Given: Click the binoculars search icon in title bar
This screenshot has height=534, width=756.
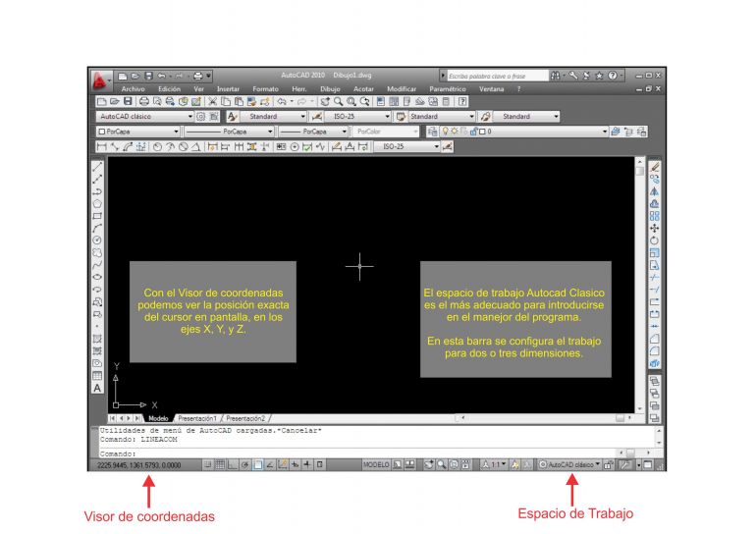Looking at the screenshot, I should click(556, 76).
